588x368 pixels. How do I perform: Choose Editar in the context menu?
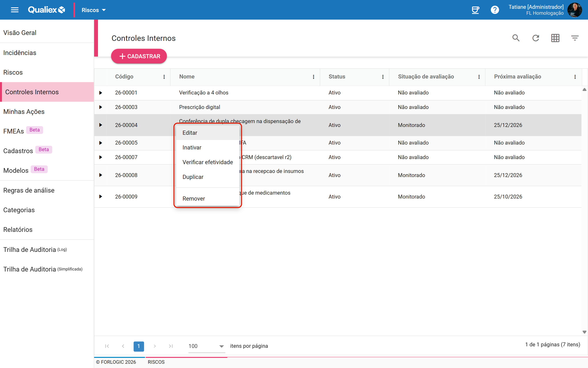[208, 133]
